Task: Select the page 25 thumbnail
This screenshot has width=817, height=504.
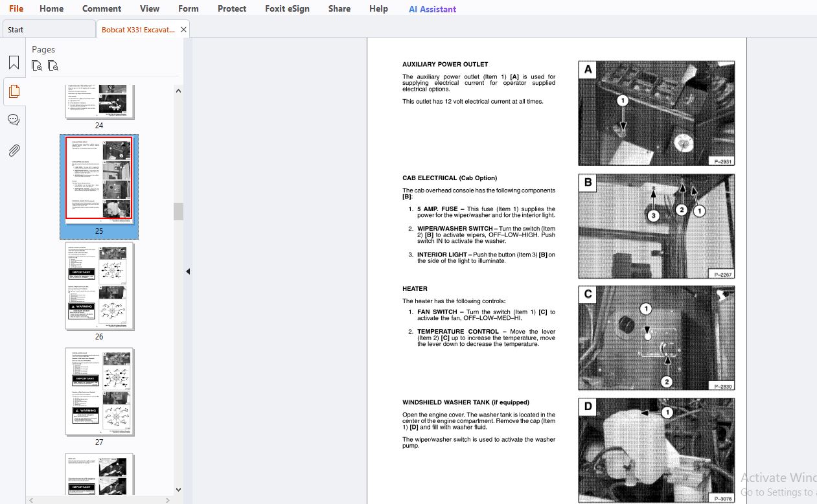Action: (99, 180)
